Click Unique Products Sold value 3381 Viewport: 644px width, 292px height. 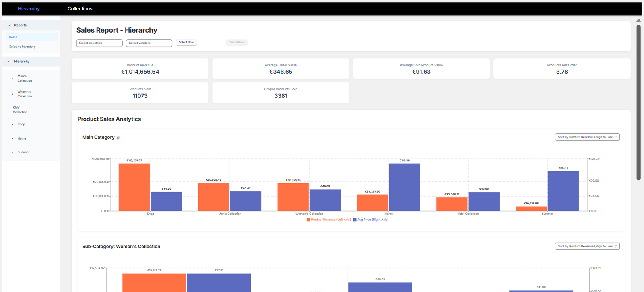pos(281,96)
